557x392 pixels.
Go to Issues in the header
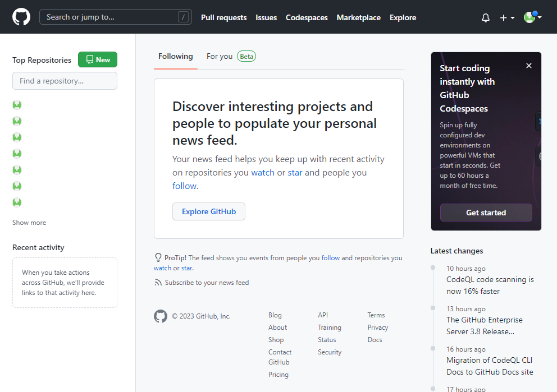[266, 17]
